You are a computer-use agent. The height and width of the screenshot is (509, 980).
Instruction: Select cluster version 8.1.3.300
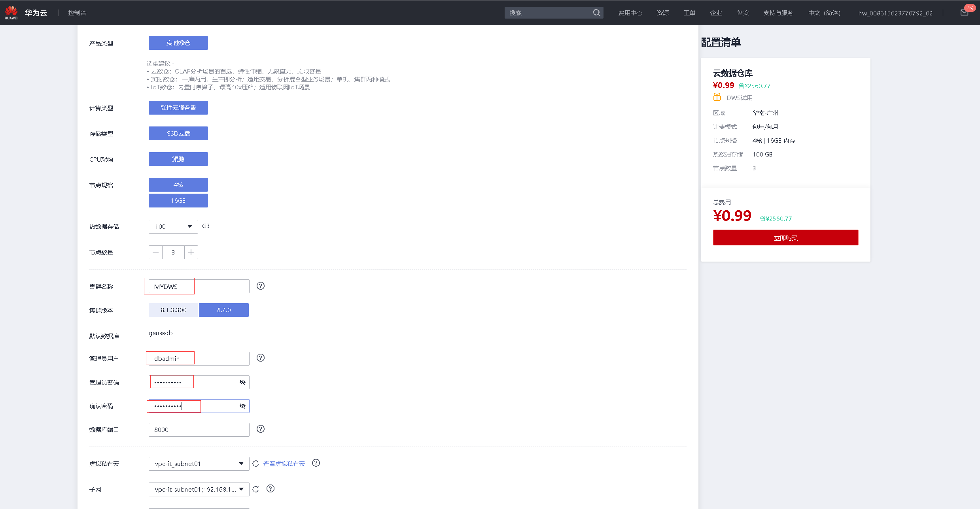pyautogui.click(x=173, y=310)
